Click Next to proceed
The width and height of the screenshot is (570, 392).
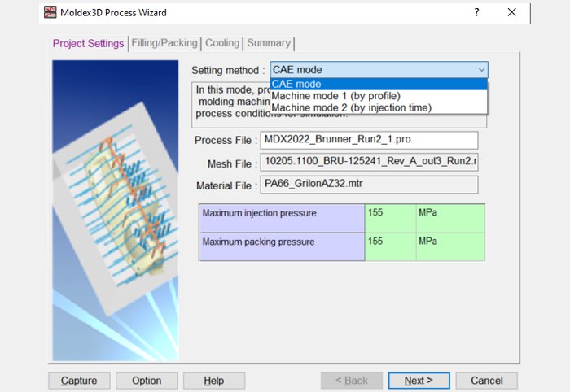point(419,381)
